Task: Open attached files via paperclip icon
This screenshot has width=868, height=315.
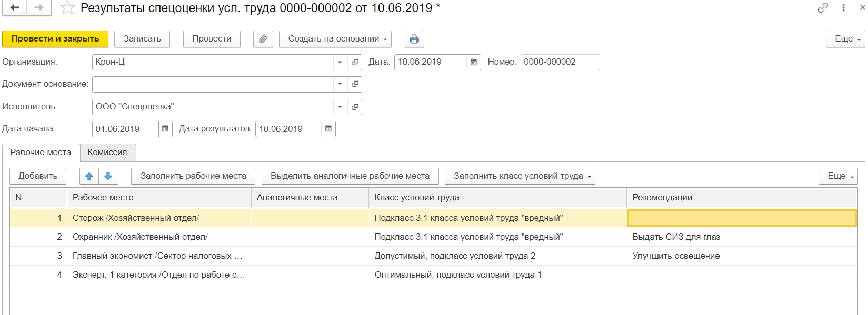Action: coord(263,39)
